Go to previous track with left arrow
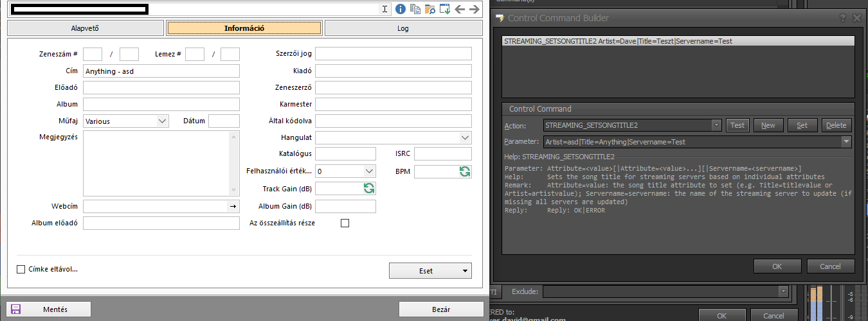This screenshot has height=321, width=868. click(460, 9)
